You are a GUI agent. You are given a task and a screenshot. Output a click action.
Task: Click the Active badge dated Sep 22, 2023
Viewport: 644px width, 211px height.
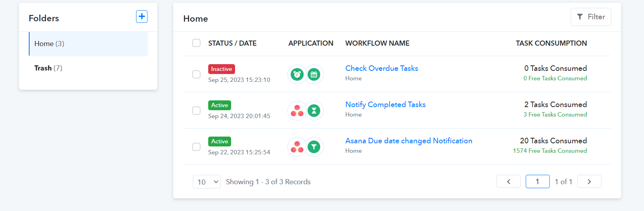click(220, 141)
